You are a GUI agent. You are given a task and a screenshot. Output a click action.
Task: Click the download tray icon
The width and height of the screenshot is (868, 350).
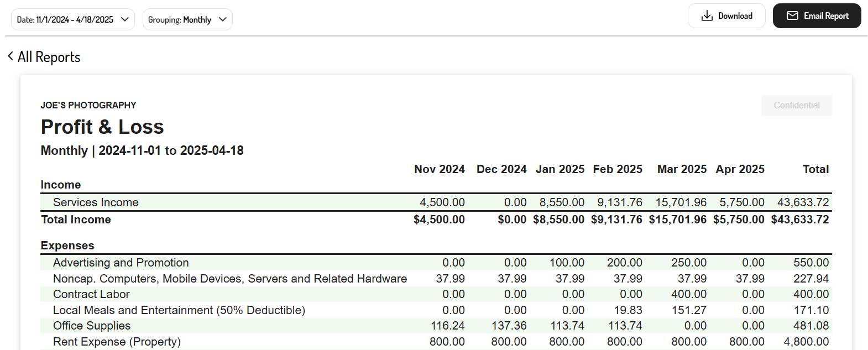tap(707, 16)
